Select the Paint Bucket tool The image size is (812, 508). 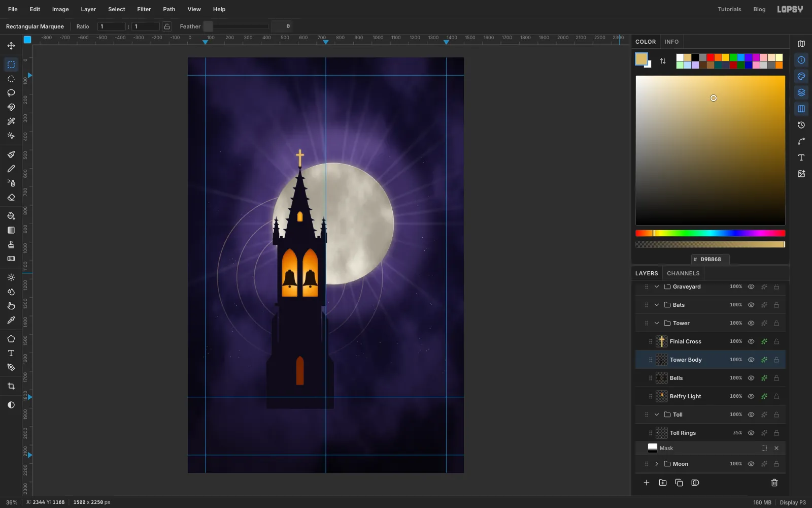pos(11,216)
